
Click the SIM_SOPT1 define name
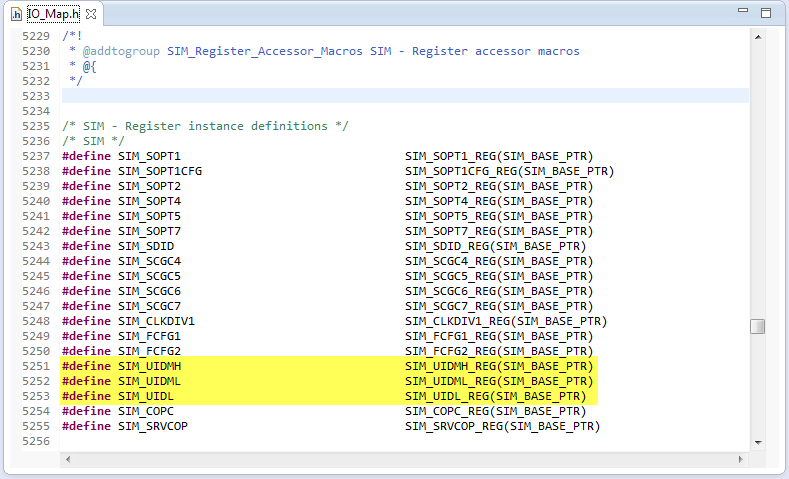(x=149, y=156)
